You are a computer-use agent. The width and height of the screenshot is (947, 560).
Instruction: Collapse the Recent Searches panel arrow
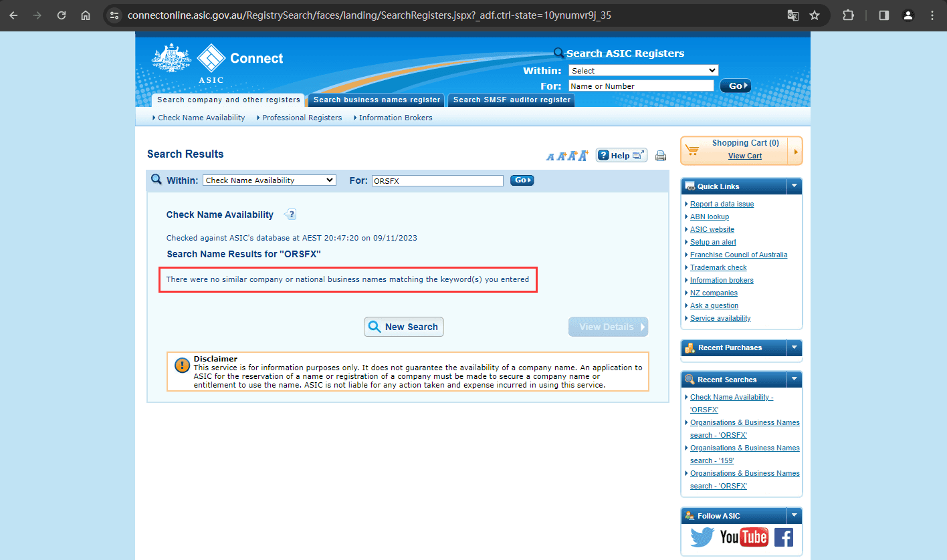click(x=794, y=379)
